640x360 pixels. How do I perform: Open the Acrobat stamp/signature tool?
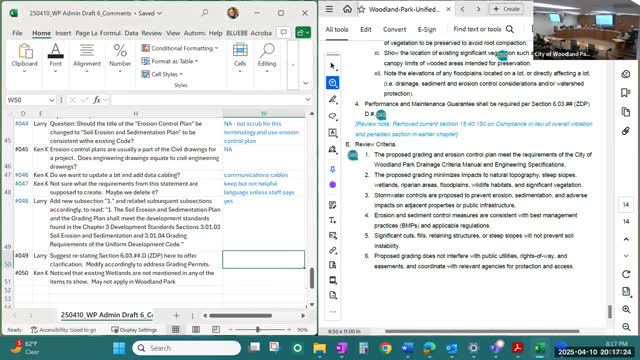(333, 149)
